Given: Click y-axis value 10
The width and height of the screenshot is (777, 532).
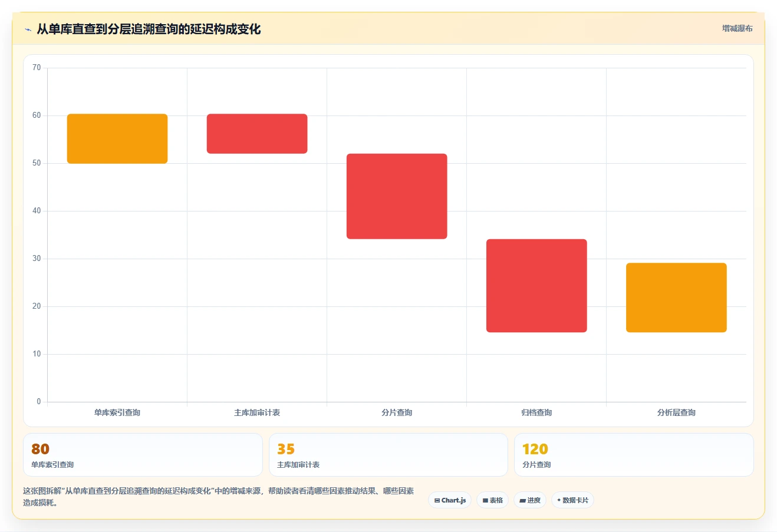Looking at the screenshot, I should point(37,354).
